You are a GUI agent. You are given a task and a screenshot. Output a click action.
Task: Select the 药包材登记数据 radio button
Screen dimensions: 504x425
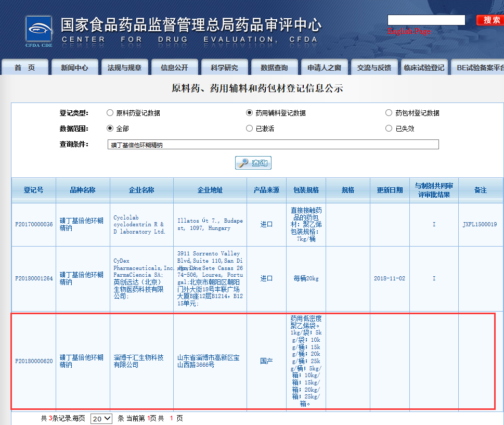389,112
